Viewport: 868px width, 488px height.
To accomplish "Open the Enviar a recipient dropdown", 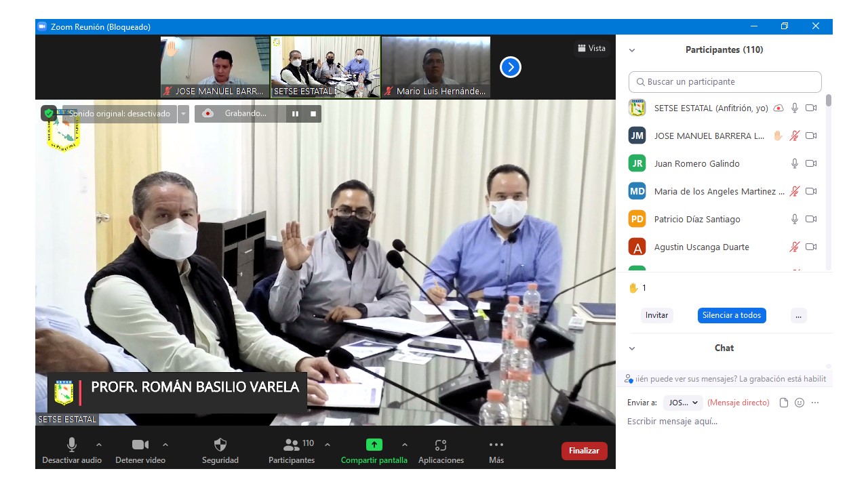I will 683,403.
